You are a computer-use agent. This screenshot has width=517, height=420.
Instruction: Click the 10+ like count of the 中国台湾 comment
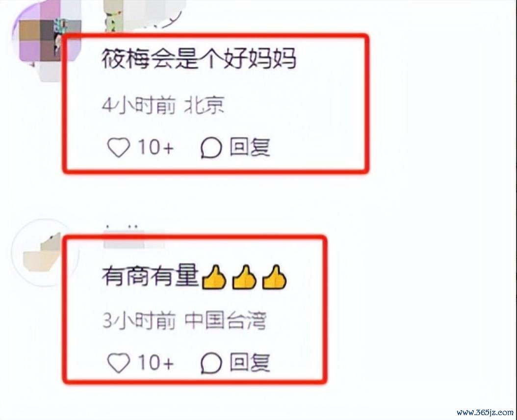[155, 363]
